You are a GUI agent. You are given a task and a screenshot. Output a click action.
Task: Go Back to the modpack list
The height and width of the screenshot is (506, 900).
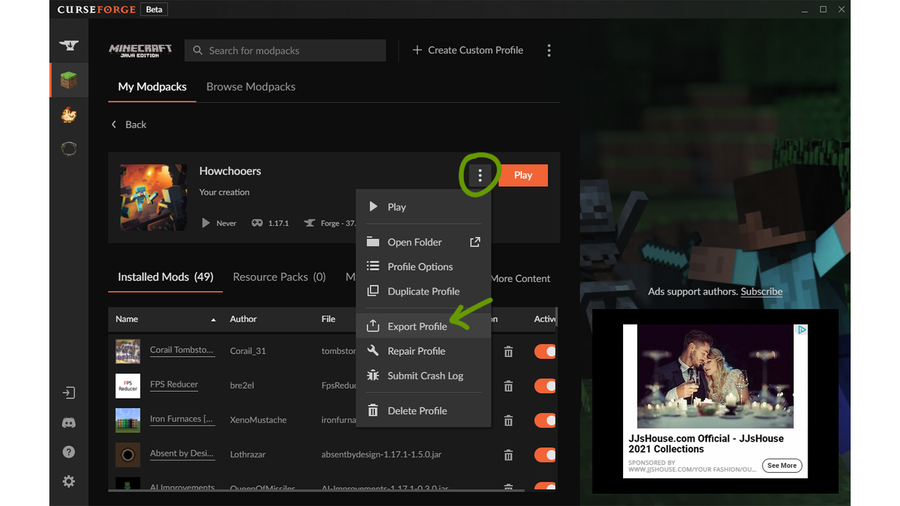pos(129,124)
